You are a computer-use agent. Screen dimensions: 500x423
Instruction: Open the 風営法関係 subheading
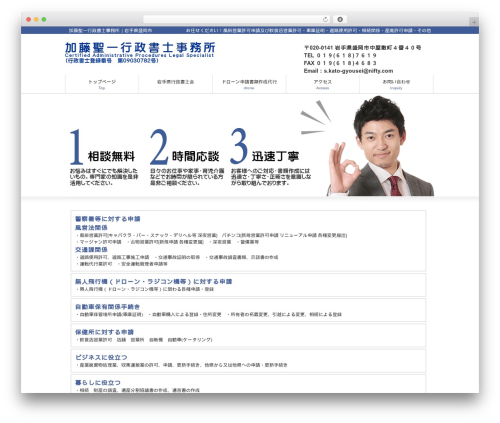[91, 228]
